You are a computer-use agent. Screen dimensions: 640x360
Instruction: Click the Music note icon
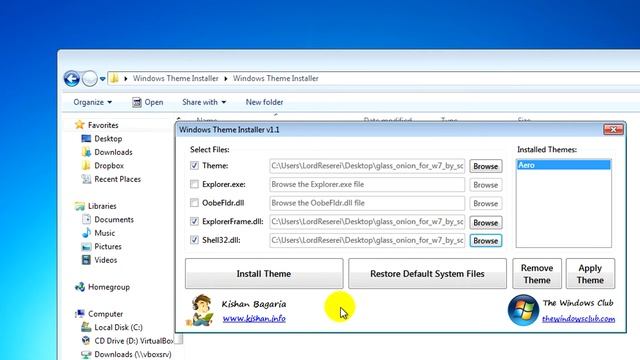[x=86, y=233]
